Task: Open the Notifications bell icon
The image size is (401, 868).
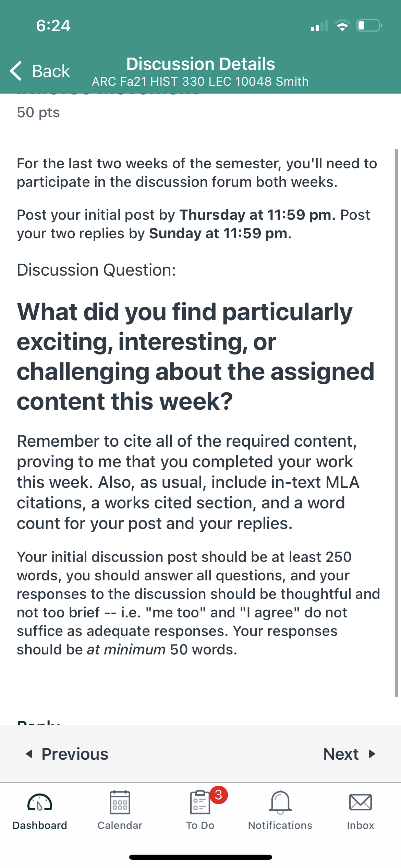Action: click(280, 802)
